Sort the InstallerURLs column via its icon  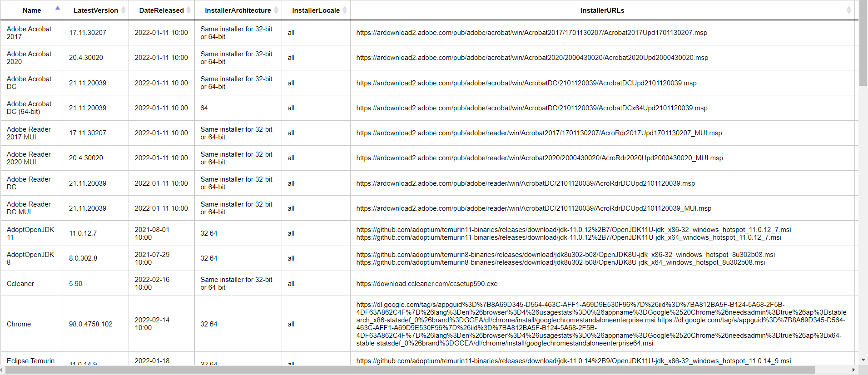848,10
